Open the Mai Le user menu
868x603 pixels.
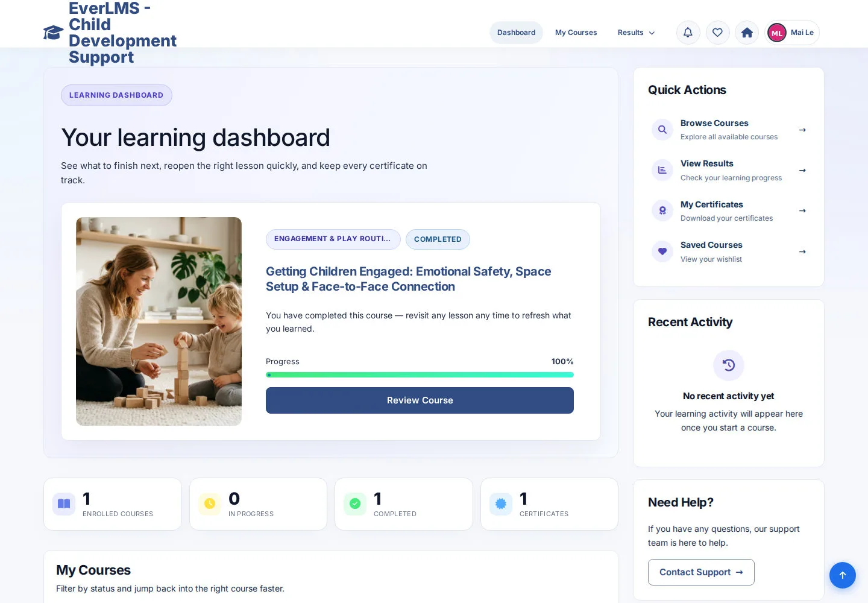pos(793,33)
